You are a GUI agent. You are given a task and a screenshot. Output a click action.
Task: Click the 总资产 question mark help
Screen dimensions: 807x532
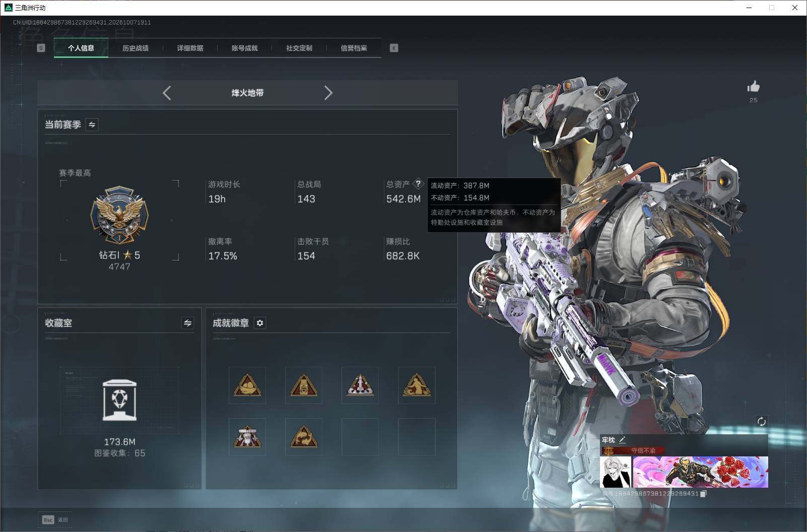(418, 184)
